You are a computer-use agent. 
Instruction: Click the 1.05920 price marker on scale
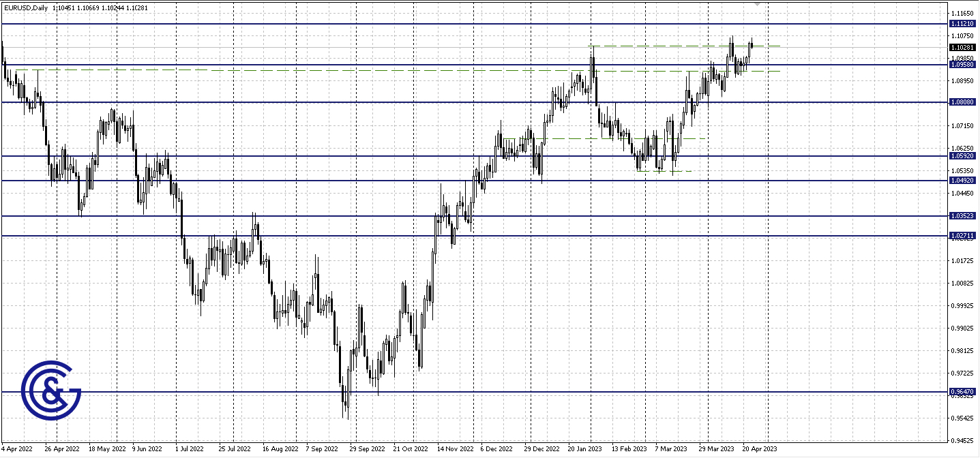pyautogui.click(x=964, y=155)
